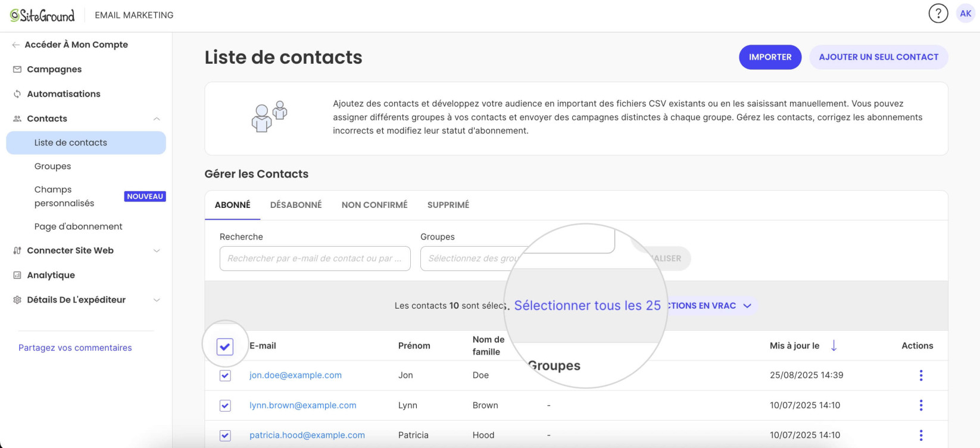Switch to the NON CONFIRMÉ tab
This screenshot has height=448, width=980.
click(374, 205)
